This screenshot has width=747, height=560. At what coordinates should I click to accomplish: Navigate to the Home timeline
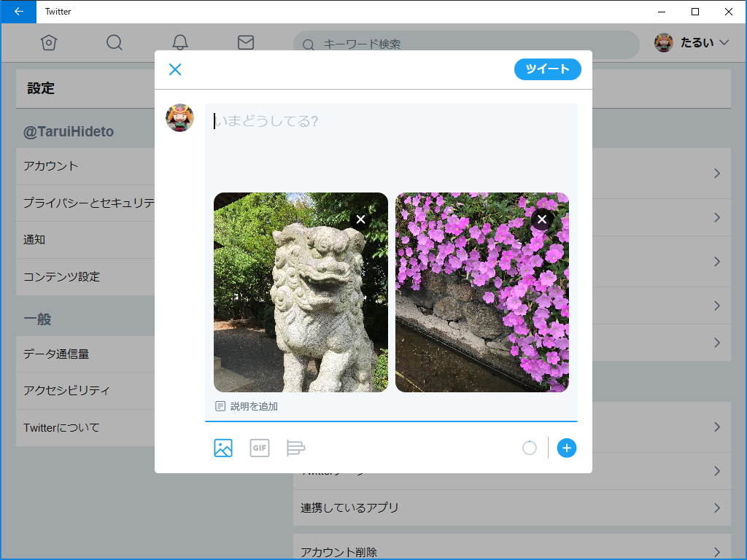(48, 43)
